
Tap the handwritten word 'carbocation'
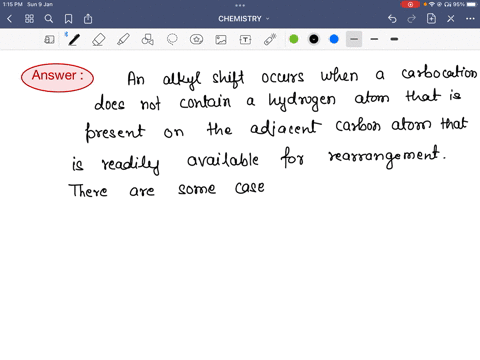[439, 73]
